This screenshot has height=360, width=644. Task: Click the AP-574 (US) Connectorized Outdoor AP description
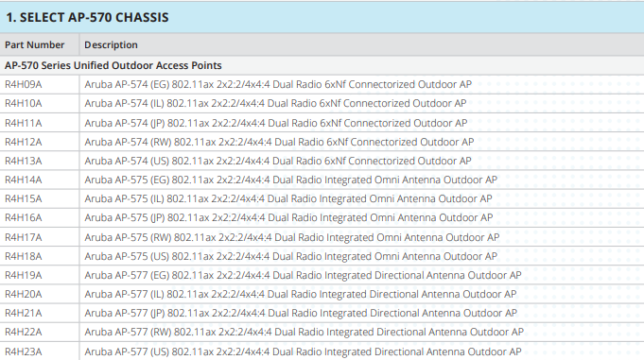pyautogui.click(x=278, y=161)
